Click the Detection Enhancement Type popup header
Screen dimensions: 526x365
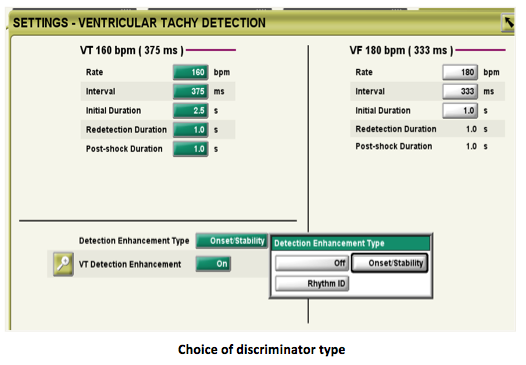[351, 243]
